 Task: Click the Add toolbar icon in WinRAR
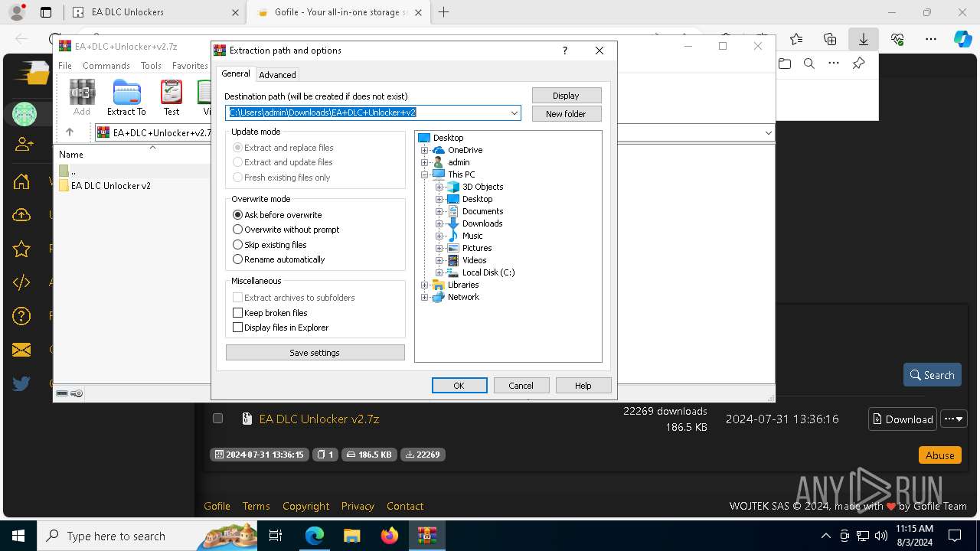click(82, 97)
